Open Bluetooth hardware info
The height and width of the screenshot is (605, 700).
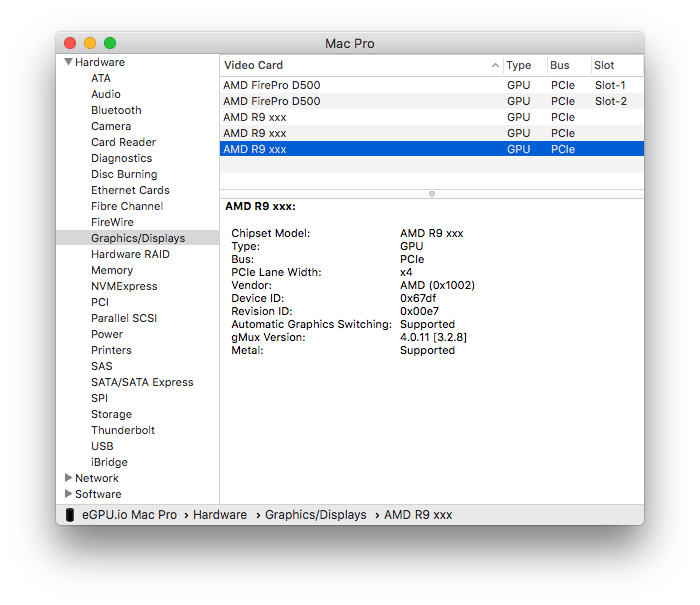(x=116, y=110)
